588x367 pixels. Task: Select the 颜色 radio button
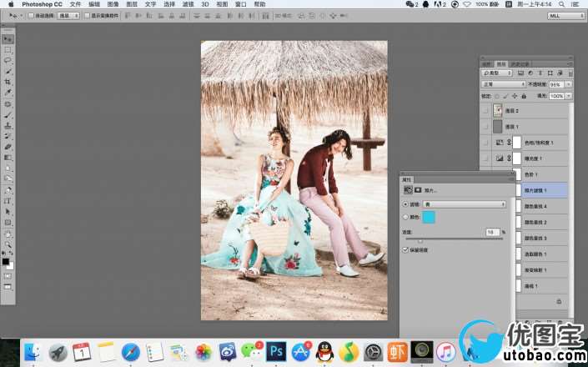[x=405, y=217]
